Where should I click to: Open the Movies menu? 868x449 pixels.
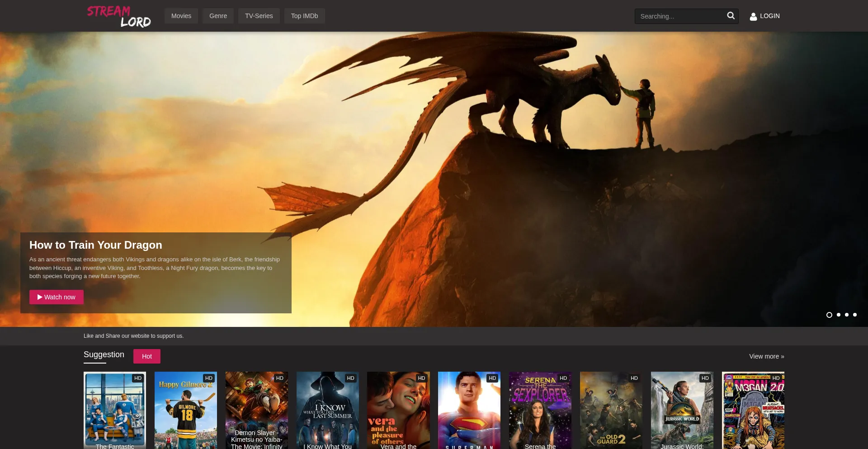click(181, 16)
